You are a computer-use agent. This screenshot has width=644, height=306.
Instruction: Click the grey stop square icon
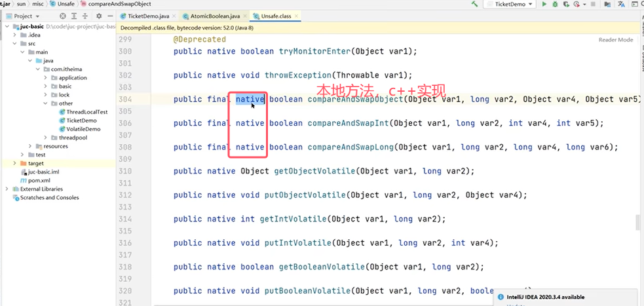click(593, 4)
